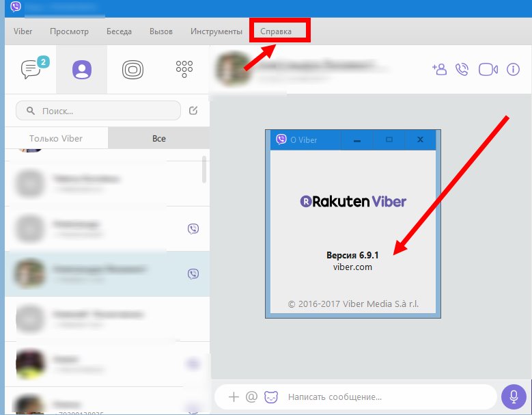
Task: Maximize the О Viber dialog
Action: [389, 139]
